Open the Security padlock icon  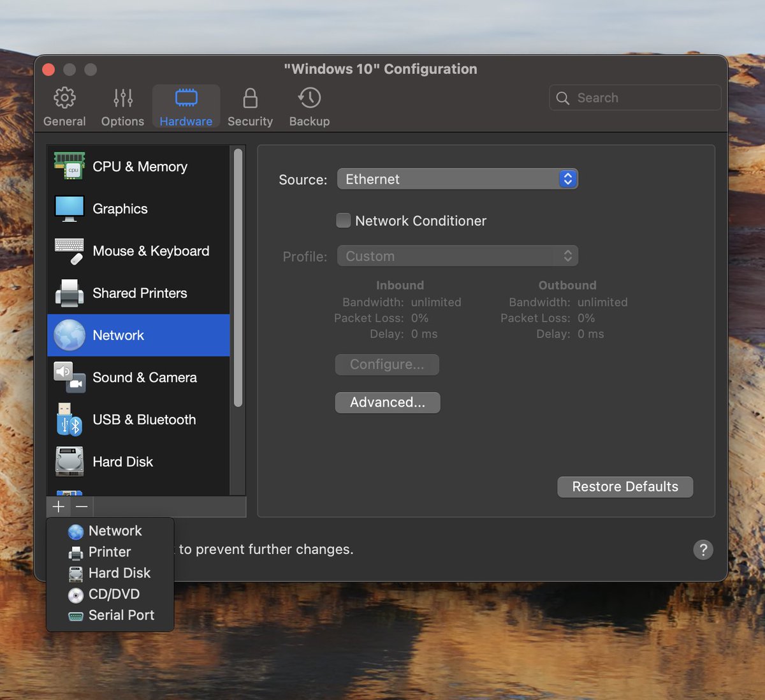tap(250, 98)
